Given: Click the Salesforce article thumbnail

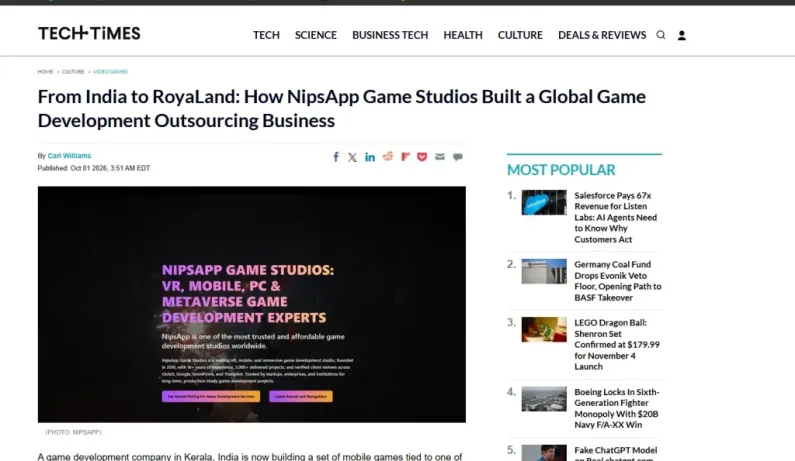Looking at the screenshot, I should pos(544,202).
